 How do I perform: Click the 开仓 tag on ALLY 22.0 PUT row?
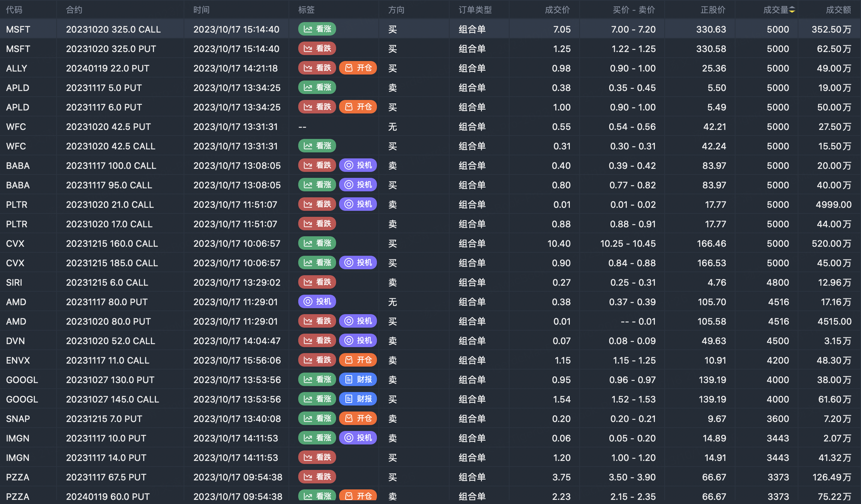(358, 68)
